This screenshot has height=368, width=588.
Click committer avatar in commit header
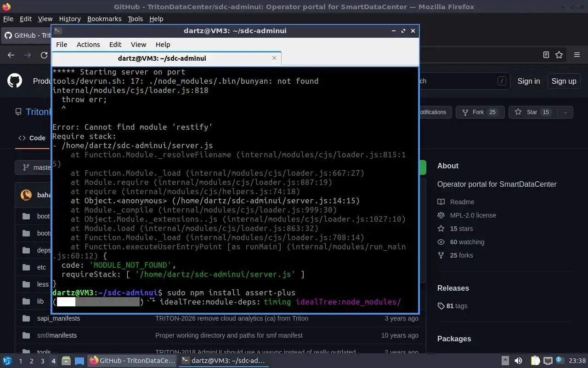pos(26,195)
